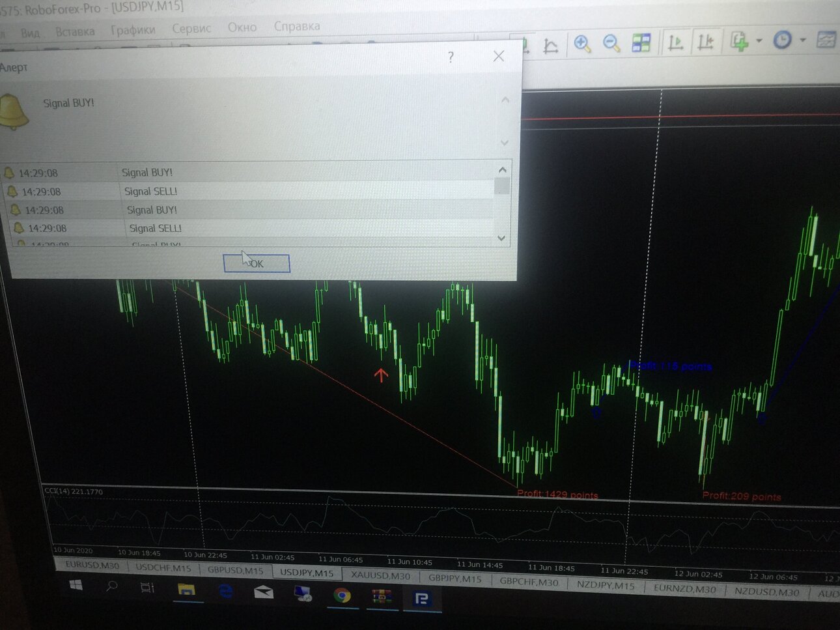This screenshot has width=840, height=630.
Task: Switch to NZDUSD,M30 chart tab
Action: pos(766,592)
